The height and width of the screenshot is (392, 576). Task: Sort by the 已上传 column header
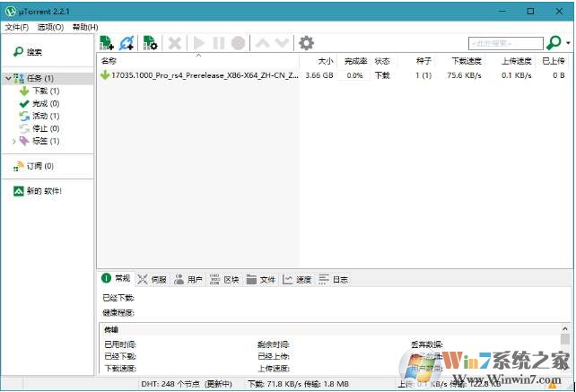(554, 61)
